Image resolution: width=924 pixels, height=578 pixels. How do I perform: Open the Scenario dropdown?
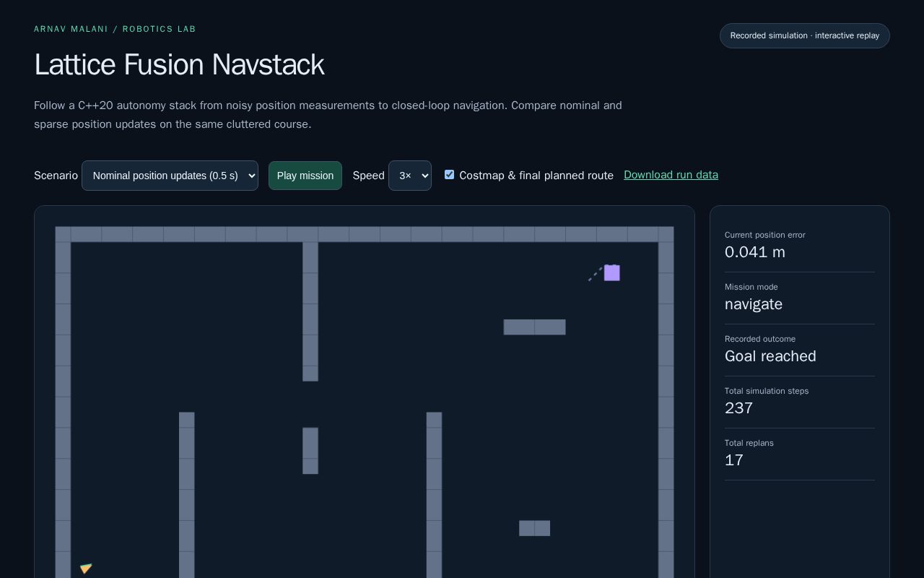tap(170, 176)
